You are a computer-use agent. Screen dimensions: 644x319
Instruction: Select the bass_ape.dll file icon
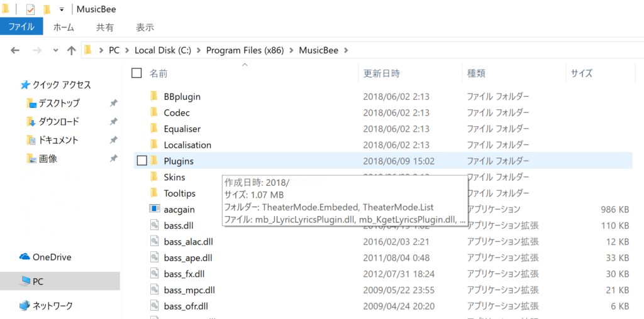155,258
